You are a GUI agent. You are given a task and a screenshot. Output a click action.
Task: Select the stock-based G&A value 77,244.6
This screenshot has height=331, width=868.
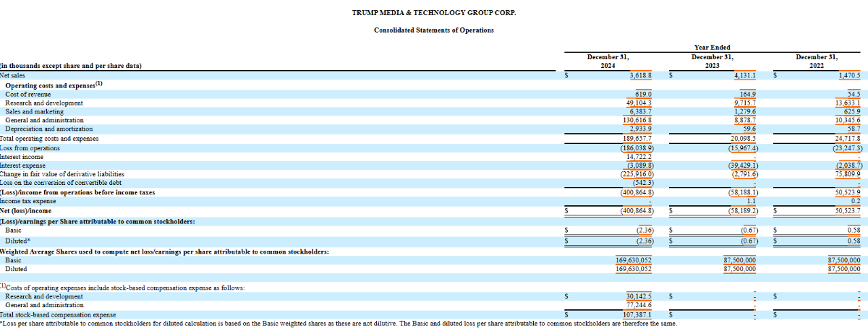pyautogui.click(x=639, y=305)
